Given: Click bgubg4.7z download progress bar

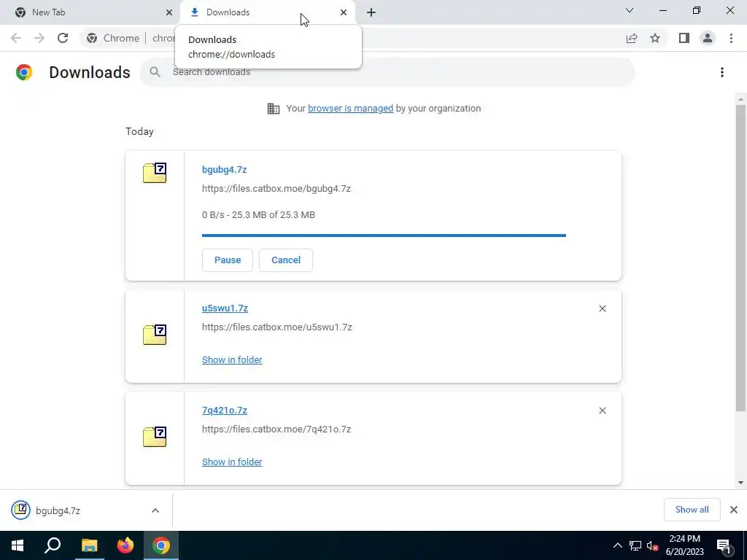Looking at the screenshot, I should point(384,236).
